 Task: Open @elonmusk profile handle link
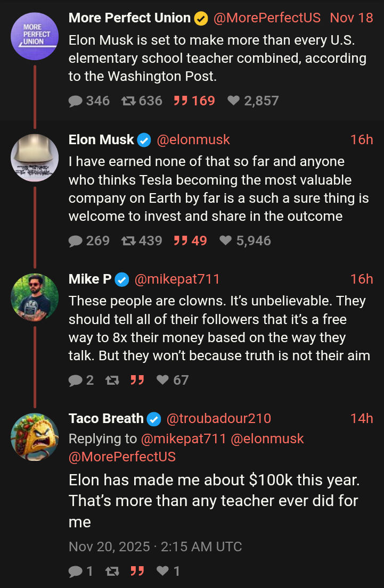click(x=193, y=139)
